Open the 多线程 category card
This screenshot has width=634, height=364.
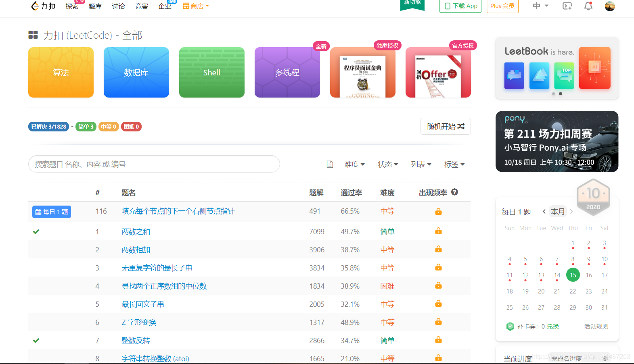[287, 73]
